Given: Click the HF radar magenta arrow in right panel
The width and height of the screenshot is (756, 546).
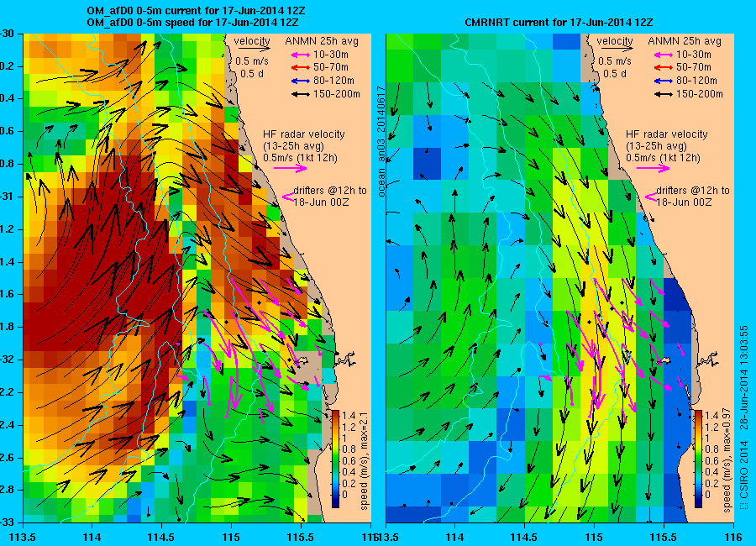Looking at the screenshot, I should click(x=653, y=168).
